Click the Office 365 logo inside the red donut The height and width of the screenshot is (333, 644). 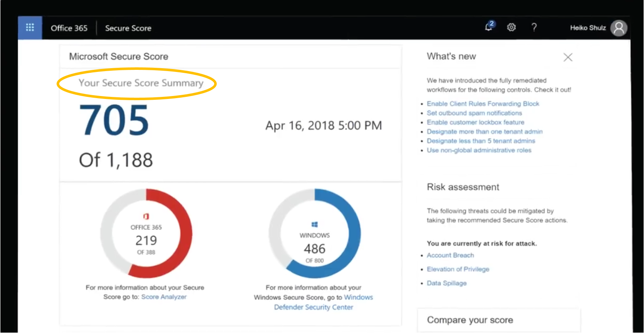[146, 216]
